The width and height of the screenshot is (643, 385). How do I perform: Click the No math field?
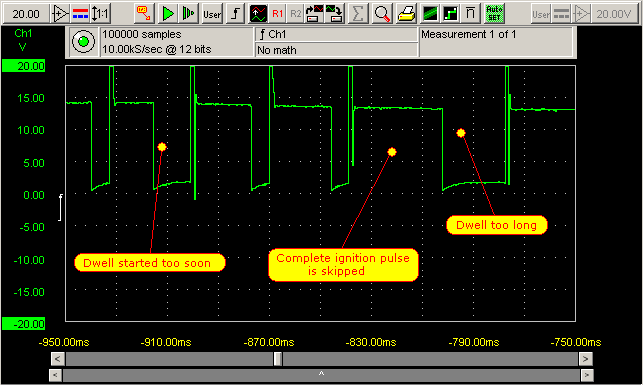336,50
